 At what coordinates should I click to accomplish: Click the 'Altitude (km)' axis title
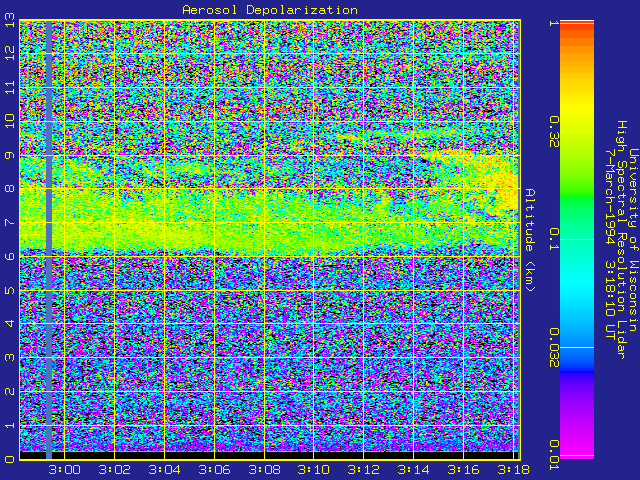click(x=529, y=240)
